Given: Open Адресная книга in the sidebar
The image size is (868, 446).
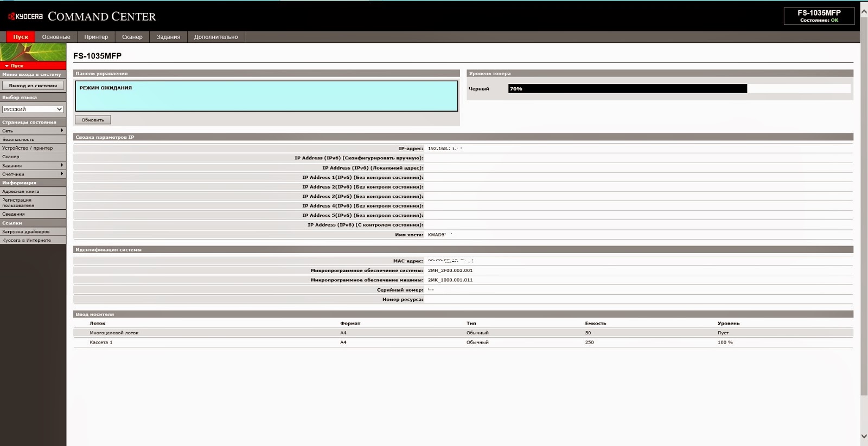Looking at the screenshot, I should (33, 191).
